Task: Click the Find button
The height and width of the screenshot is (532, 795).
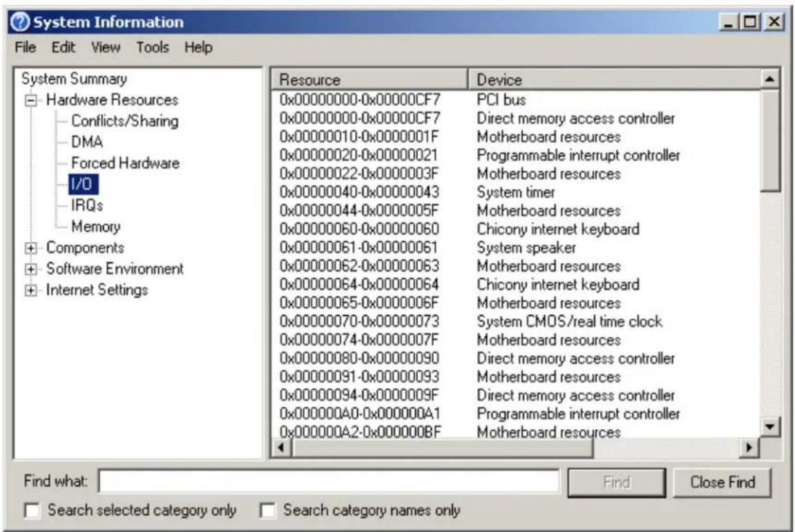Action: (x=617, y=482)
